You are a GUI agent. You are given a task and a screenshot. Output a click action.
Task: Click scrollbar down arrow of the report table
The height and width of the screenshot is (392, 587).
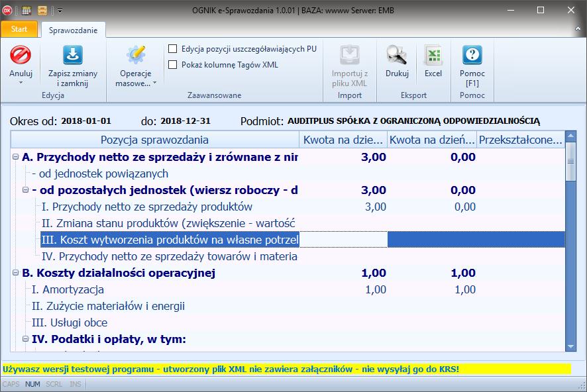(570, 347)
